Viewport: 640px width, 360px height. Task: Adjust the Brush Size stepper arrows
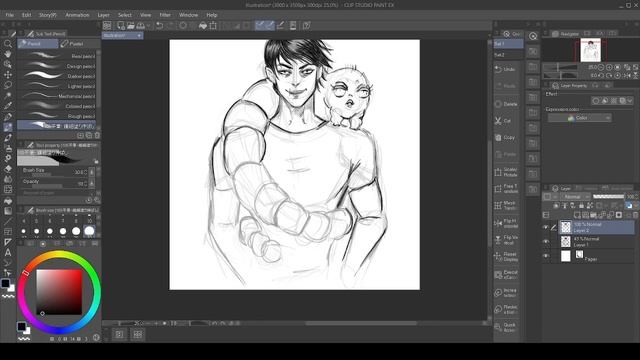coord(85,172)
